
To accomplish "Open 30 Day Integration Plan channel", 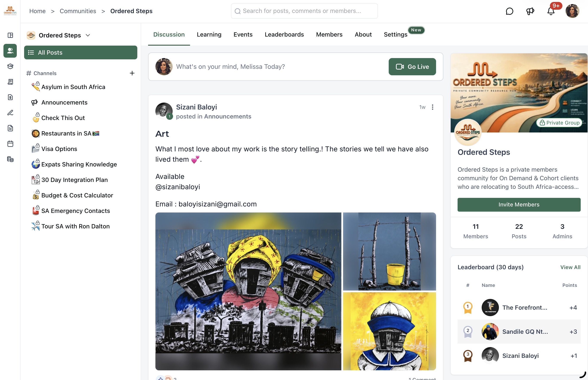I will tap(74, 180).
